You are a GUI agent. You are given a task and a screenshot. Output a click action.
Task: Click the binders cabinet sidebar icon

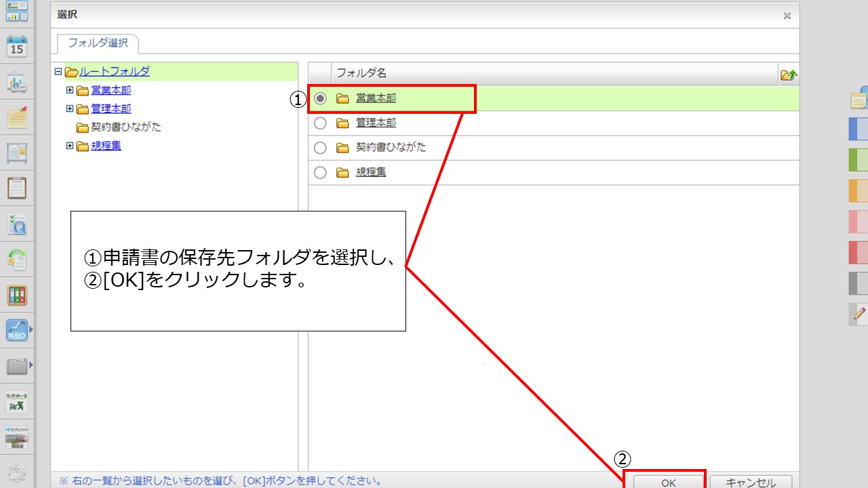click(16, 295)
